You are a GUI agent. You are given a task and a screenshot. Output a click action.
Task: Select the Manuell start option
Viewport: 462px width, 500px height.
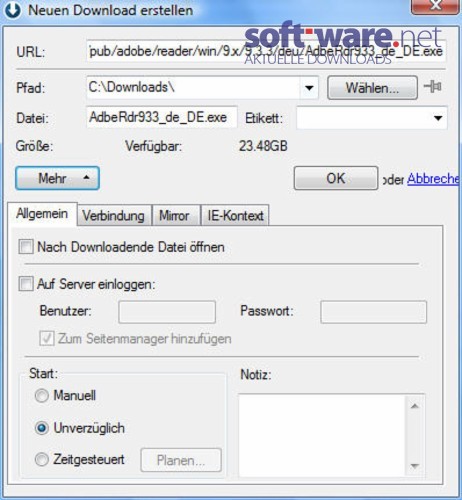pyautogui.click(x=42, y=396)
